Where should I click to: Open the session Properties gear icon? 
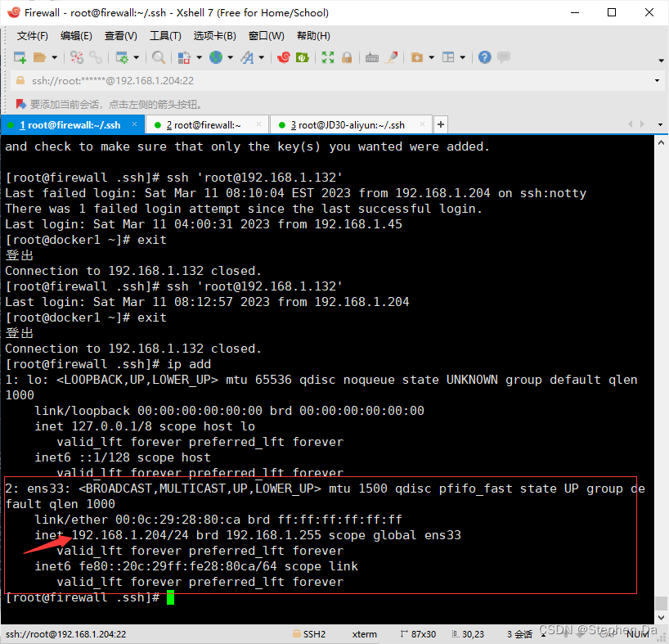[x=122, y=57]
